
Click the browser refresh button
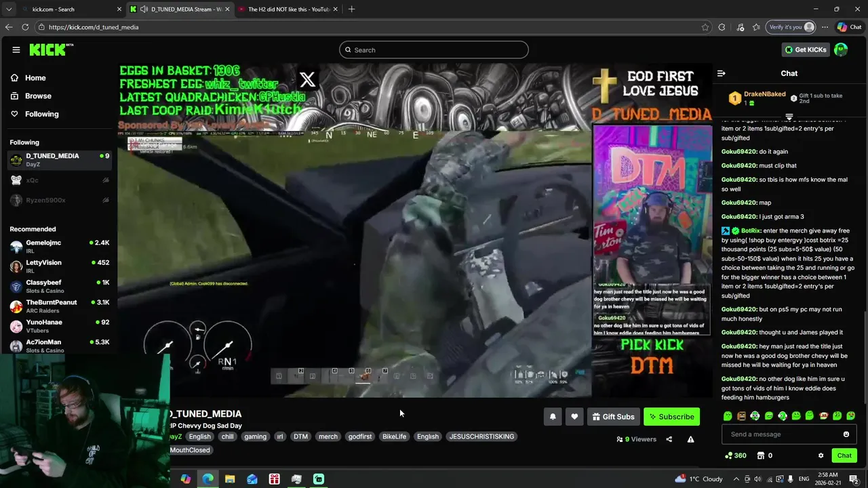click(25, 27)
